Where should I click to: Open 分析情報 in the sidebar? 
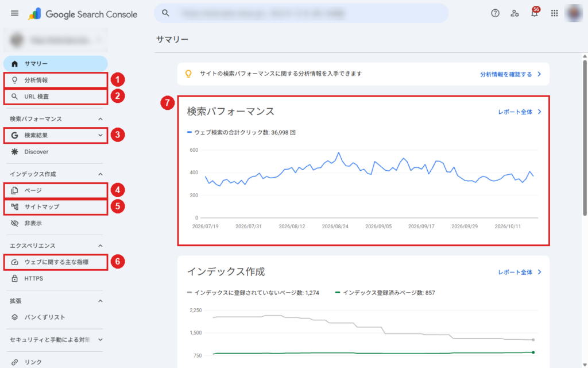pos(56,80)
